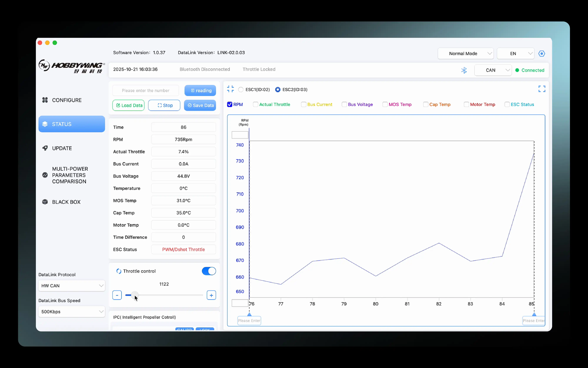This screenshot has height=368, width=588.
Task: Click the Bus Current value 0.0A
Action: [183, 164]
